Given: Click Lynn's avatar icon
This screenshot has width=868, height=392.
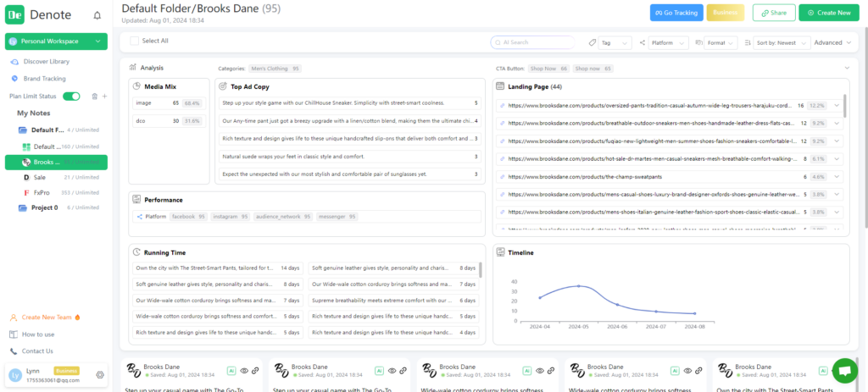Looking at the screenshot, I should coord(15,375).
